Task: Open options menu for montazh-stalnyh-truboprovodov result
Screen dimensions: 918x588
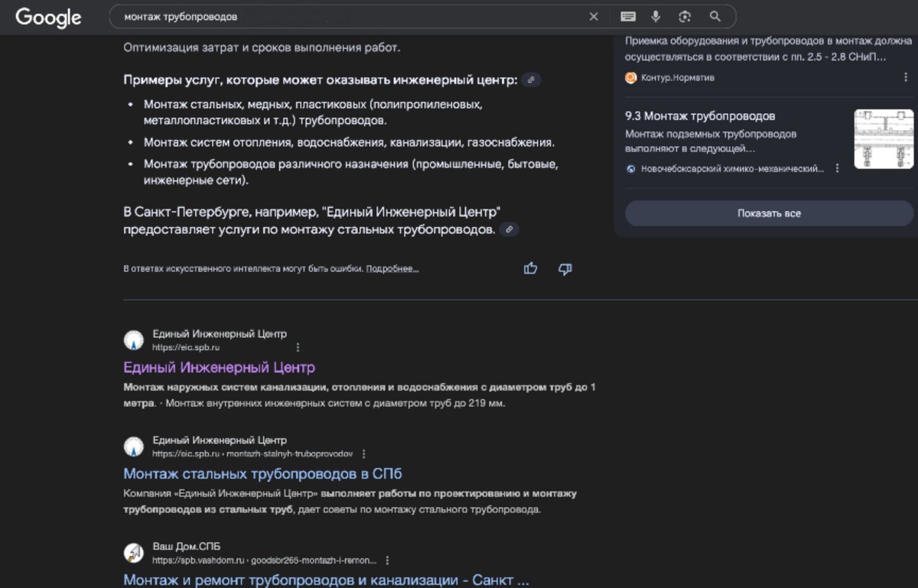Action: (364, 453)
